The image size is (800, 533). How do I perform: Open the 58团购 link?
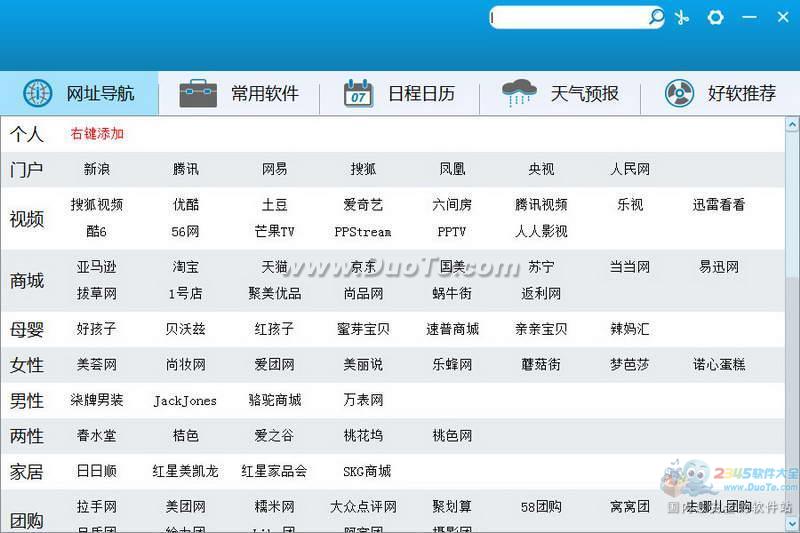coord(541,506)
